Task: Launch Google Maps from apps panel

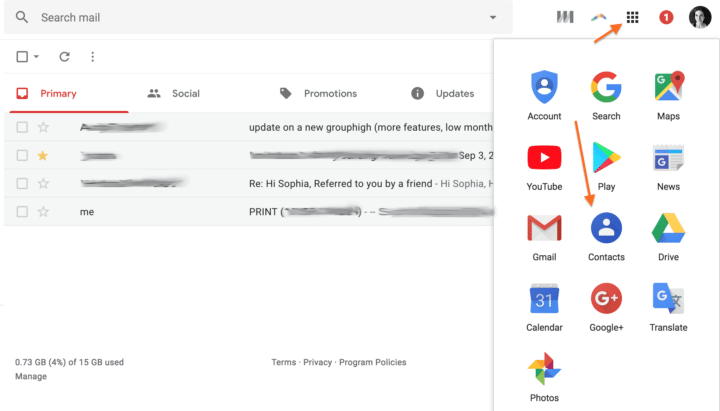Action: click(x=668, y=96)
